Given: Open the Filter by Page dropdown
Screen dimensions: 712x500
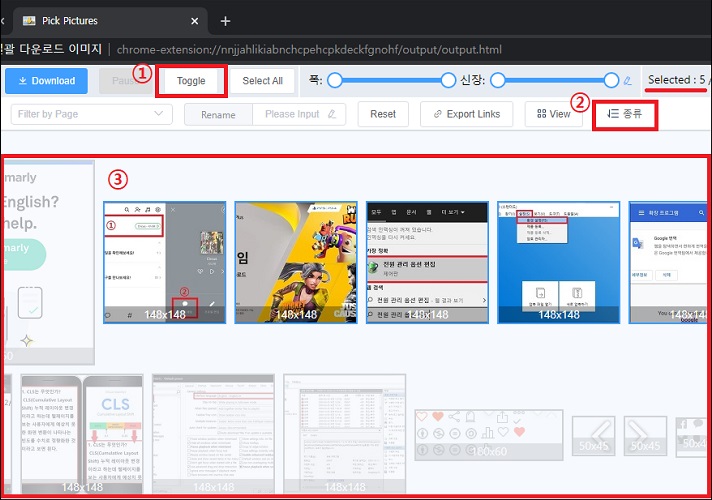Looking at the screenshot, I should click(92, 114).
